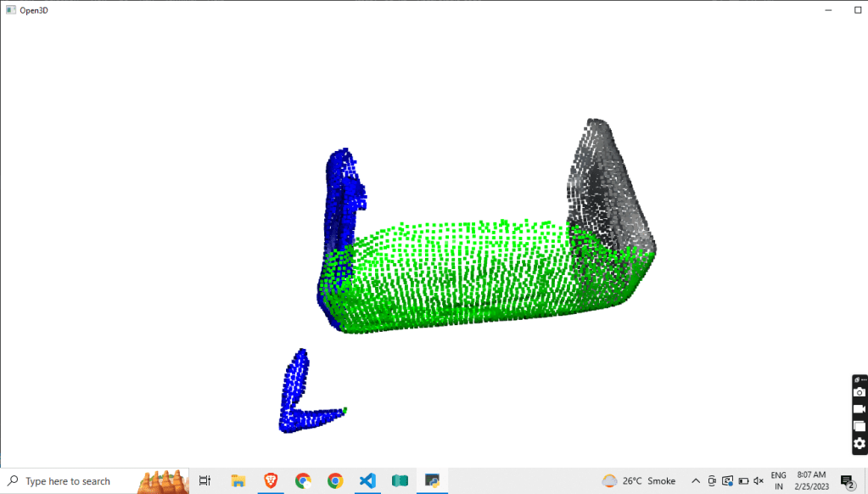Open the capture widget settings gear
Image resolution: width=868 pixels, height=494 pixels.
click(859, 443)
